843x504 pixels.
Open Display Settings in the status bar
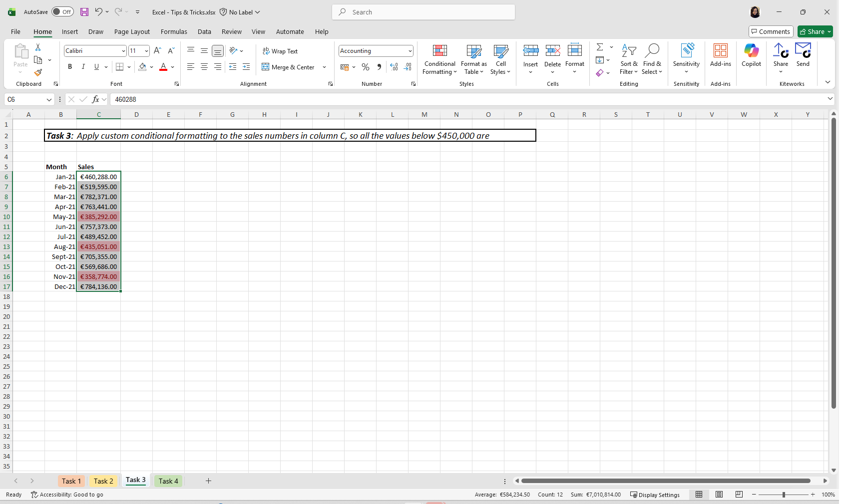(x=655, y=495)
